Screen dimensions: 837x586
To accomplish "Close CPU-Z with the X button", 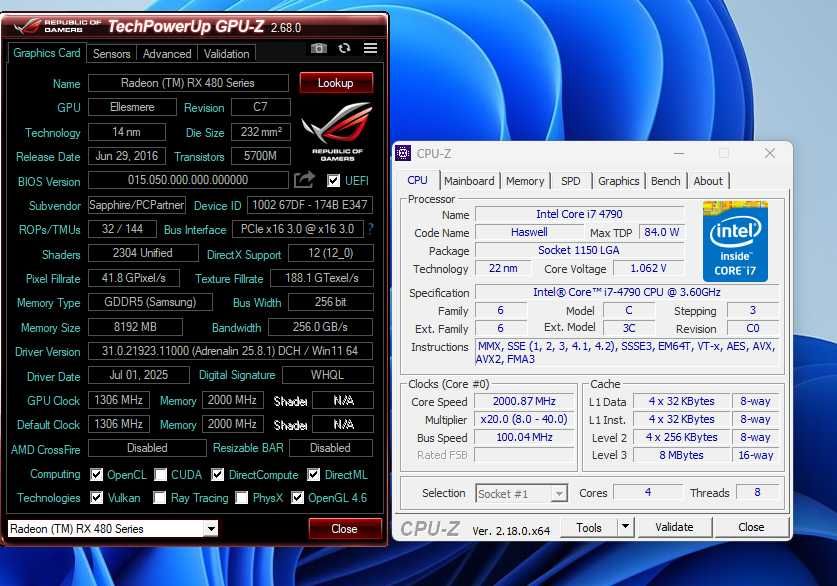I will point(770,154).
